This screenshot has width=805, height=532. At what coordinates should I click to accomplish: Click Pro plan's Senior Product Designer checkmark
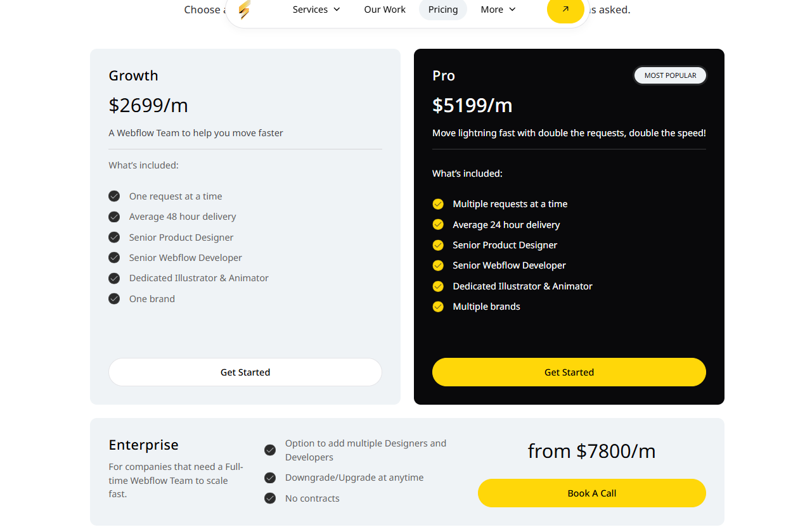438,245
